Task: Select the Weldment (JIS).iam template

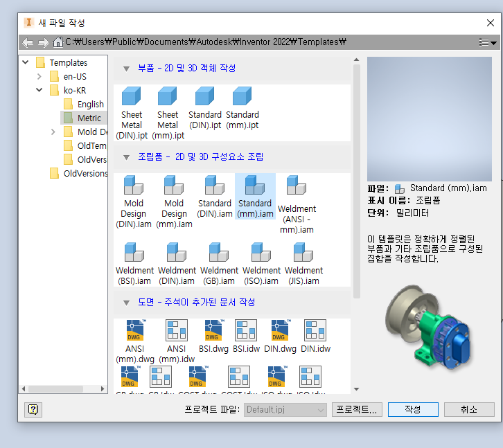Action: click(x=303, y=264)
